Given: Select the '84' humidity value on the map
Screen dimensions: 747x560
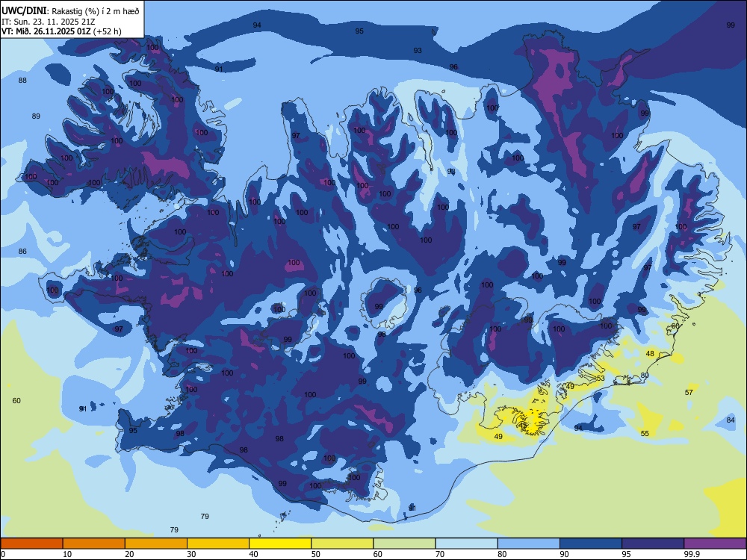Looking at the screenshot, I should [x=731, y=420].
